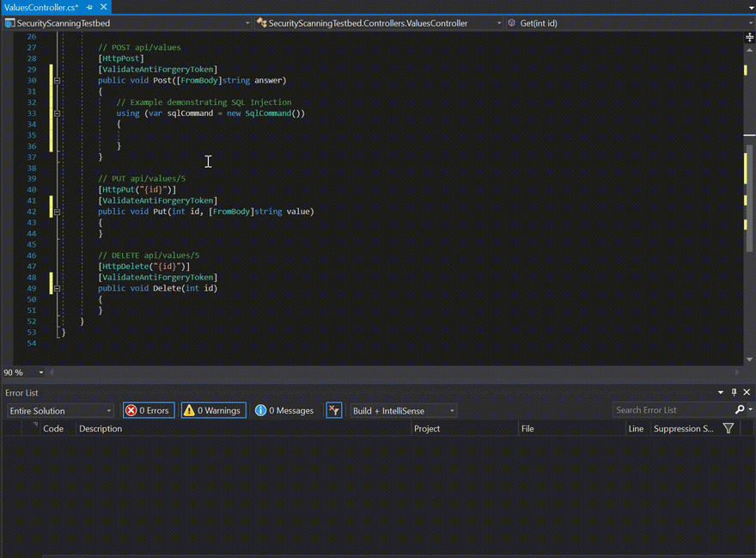Click the editor vertical scrollbar thumb

(749, 198)
